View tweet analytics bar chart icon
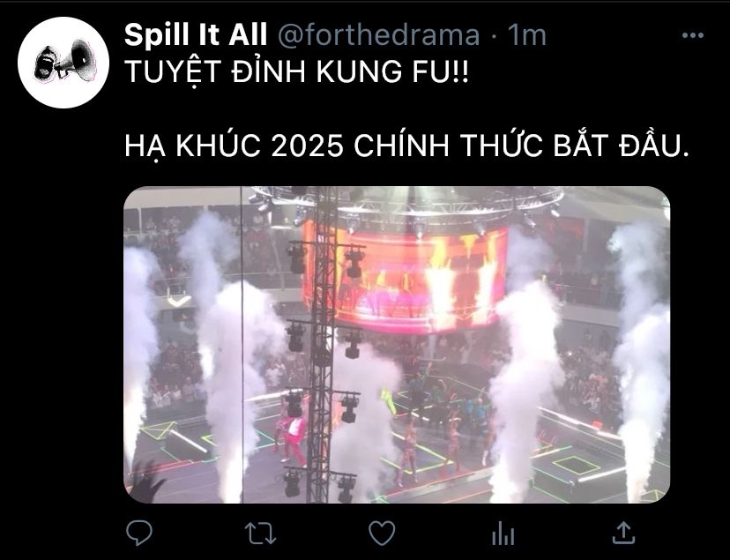This screenshot has height=560, width=730. (x=503, y=533)
